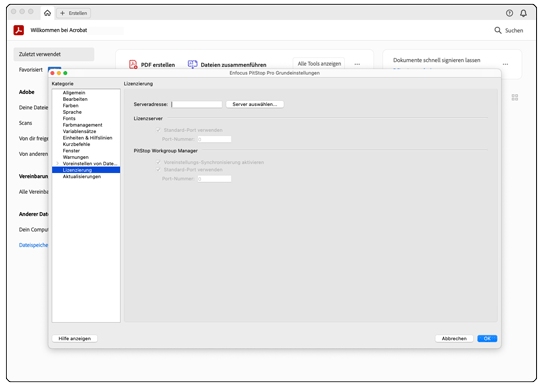Open the help question mark icon

click(x=509, y=13)
